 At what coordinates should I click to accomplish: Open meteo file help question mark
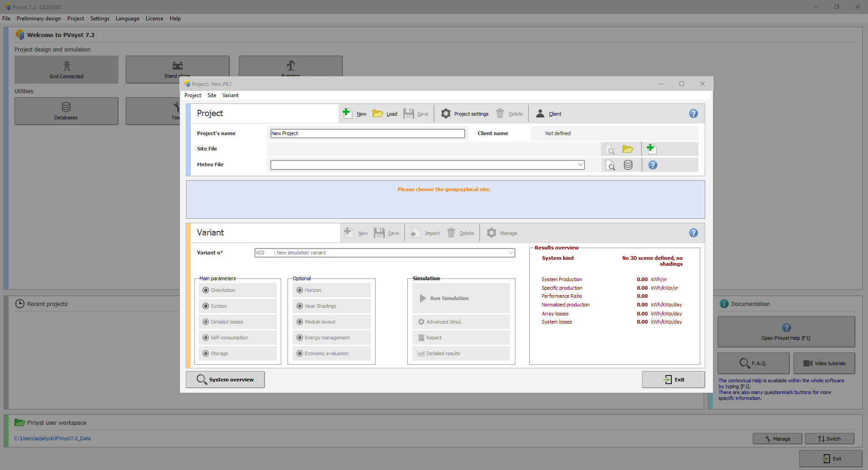point(653,165)
